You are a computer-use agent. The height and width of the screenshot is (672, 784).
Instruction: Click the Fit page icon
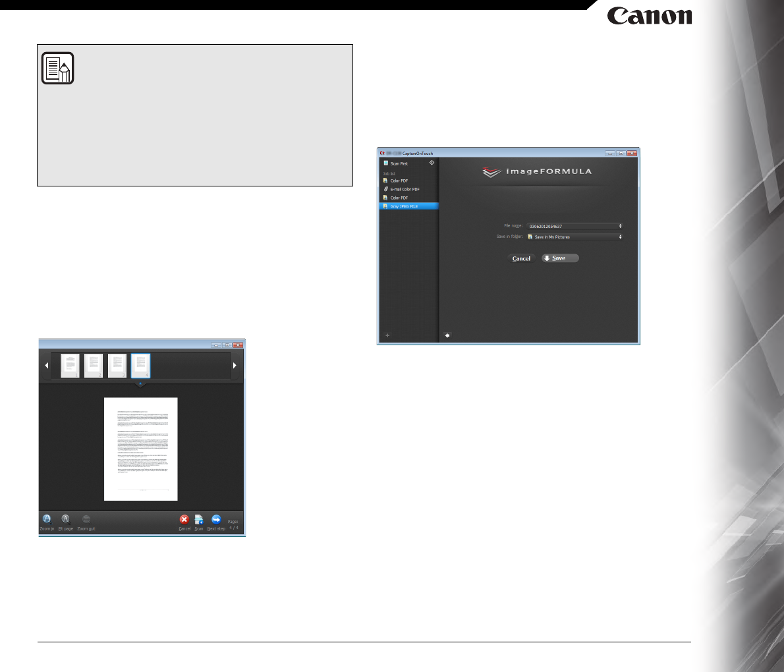[x=66, y=519]
